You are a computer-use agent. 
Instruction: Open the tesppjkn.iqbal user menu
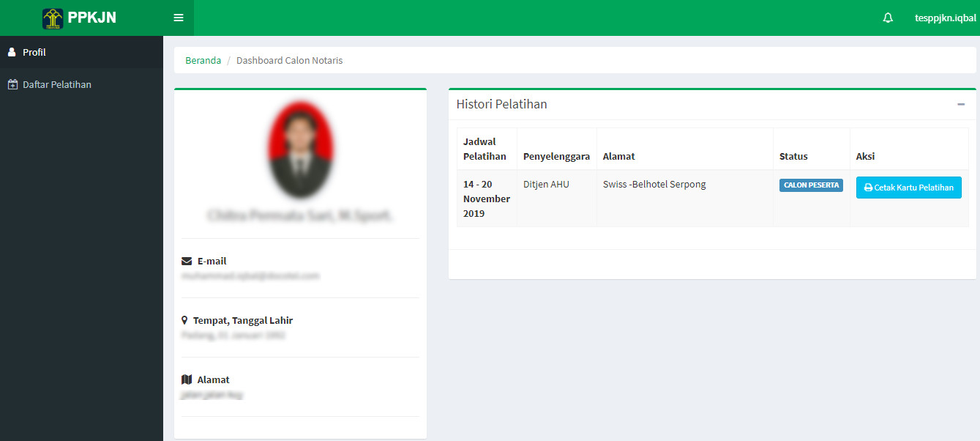coord(945,18)
